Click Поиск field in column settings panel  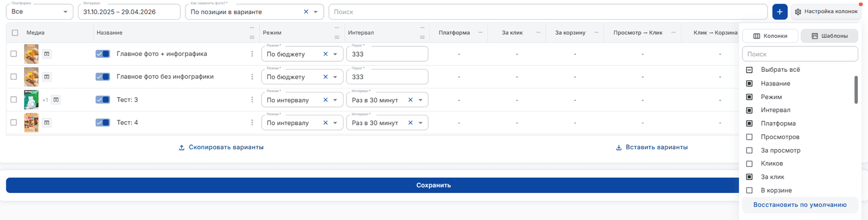800,54
